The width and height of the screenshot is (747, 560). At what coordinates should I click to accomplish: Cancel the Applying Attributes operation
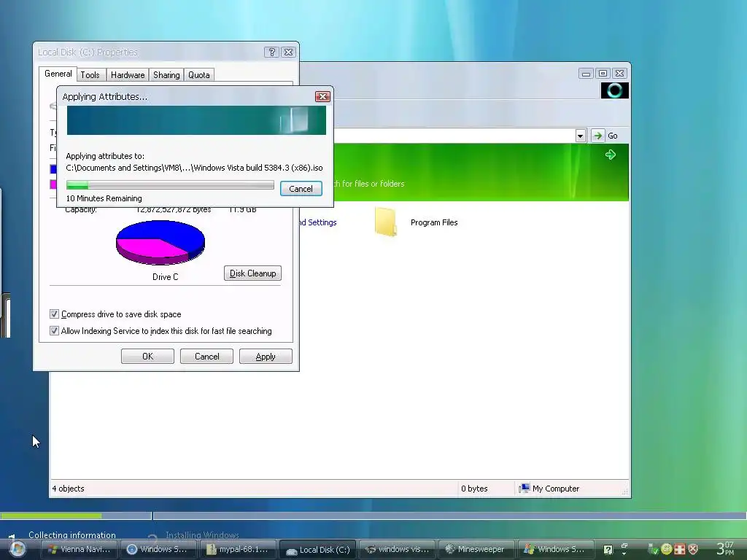[301, 189]
